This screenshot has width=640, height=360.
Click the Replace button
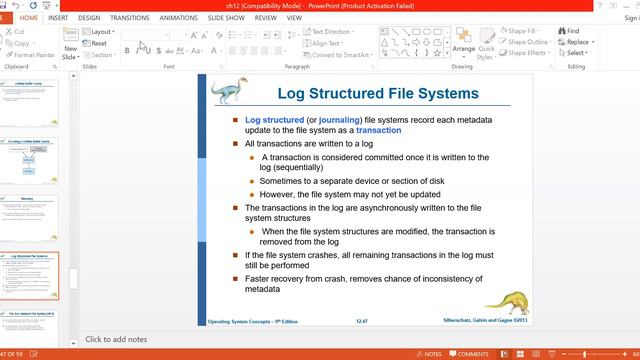click(576, 42)
